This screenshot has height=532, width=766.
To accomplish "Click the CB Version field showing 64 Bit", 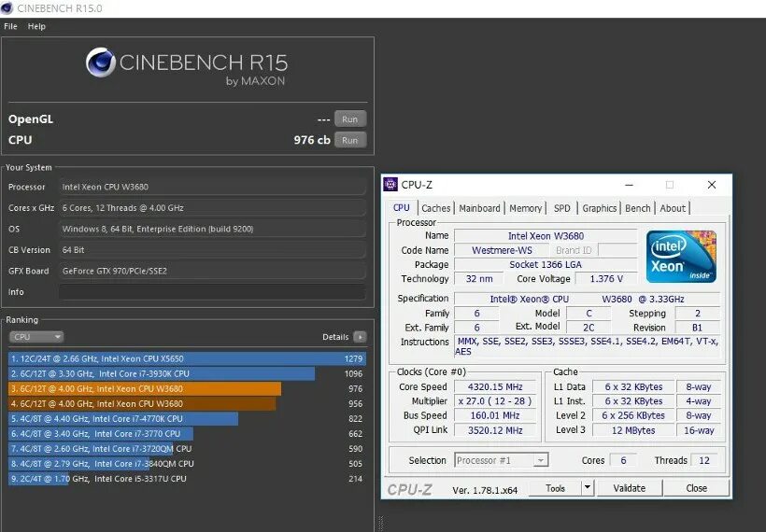I will [212, 250].
